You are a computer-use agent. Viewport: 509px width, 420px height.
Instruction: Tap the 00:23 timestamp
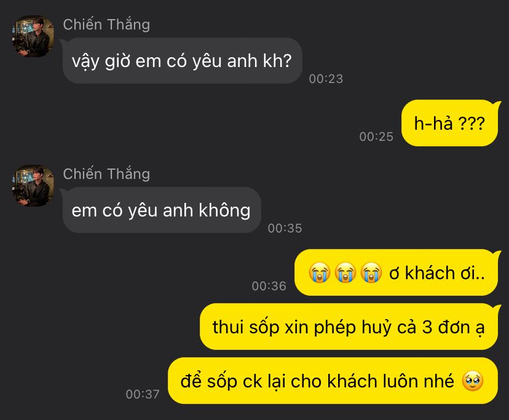pos(326,79)
